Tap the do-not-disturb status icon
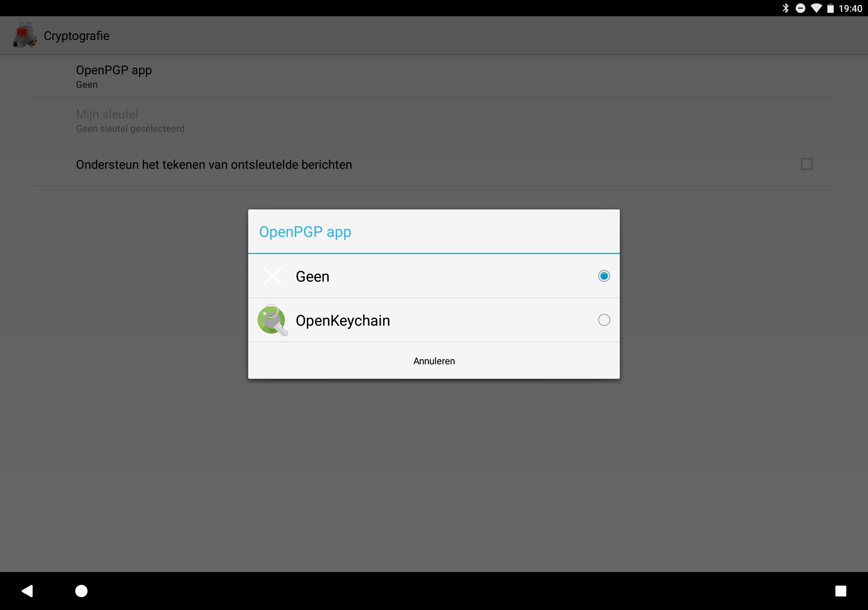This screenshot has width=868, height=610. (800, 8)
